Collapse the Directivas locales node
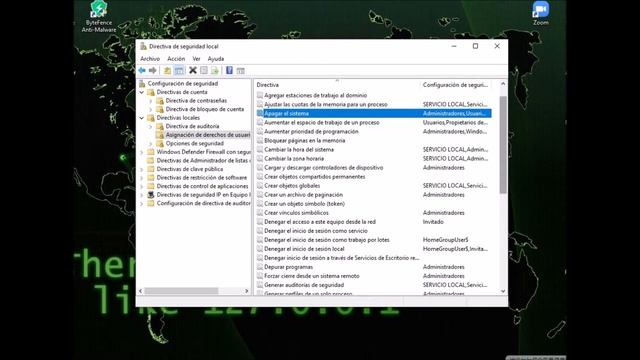 pyautogui.click(x=142, y=118)
